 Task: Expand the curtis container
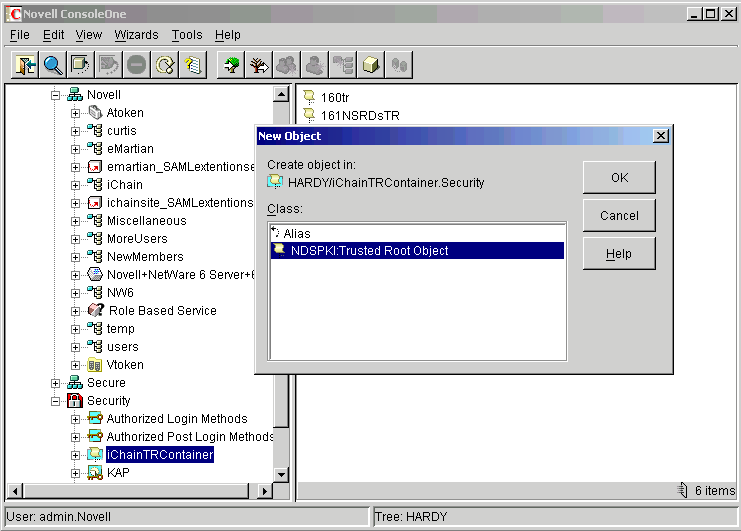(75, 131)
